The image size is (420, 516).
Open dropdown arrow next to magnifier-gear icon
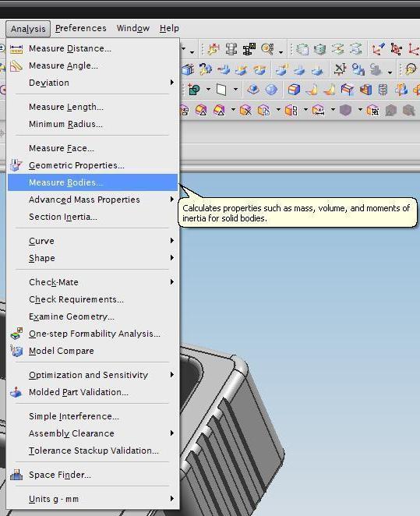point(281,52)
